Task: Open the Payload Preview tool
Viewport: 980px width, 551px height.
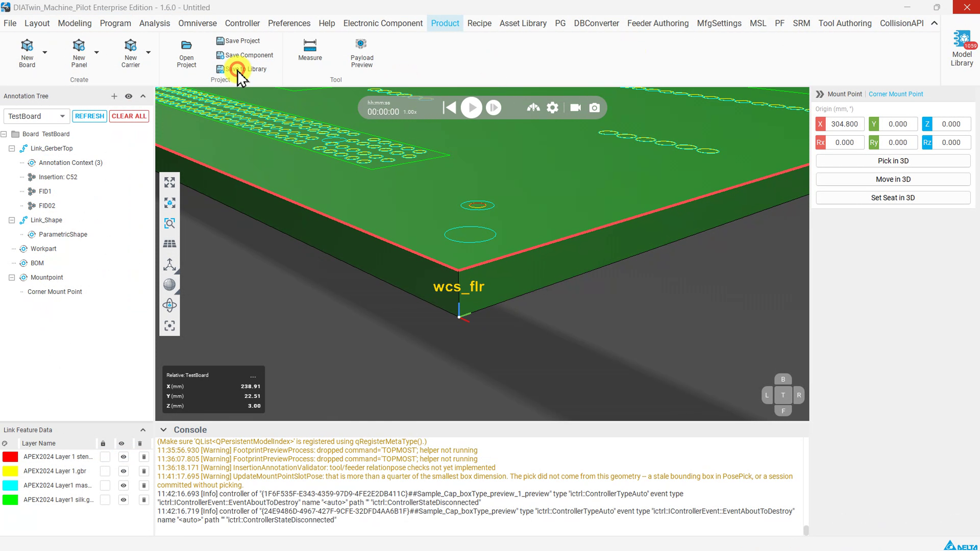Action: point(362,53)
